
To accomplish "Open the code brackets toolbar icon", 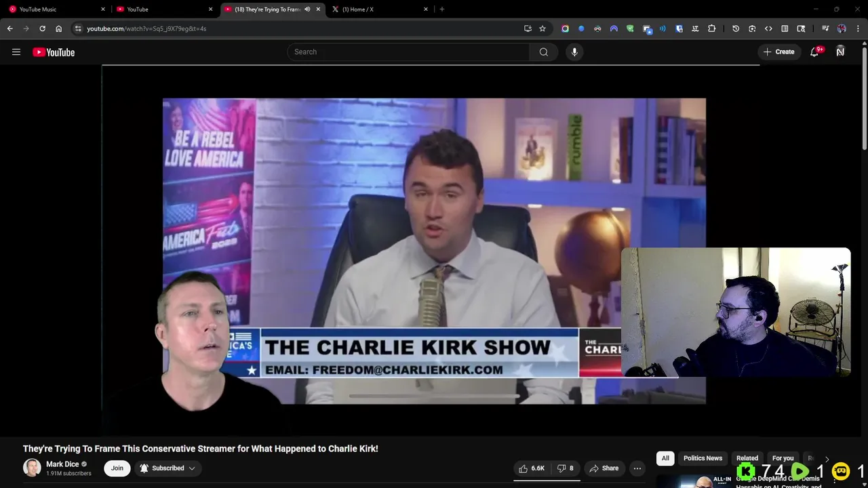I will (768, 28).
